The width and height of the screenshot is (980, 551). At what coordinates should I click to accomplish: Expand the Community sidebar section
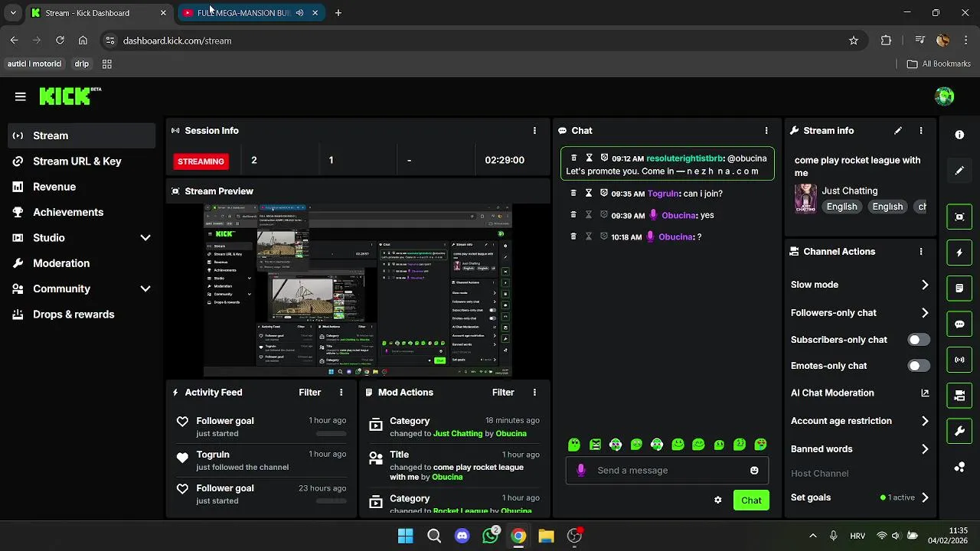(x=145, y=289)
